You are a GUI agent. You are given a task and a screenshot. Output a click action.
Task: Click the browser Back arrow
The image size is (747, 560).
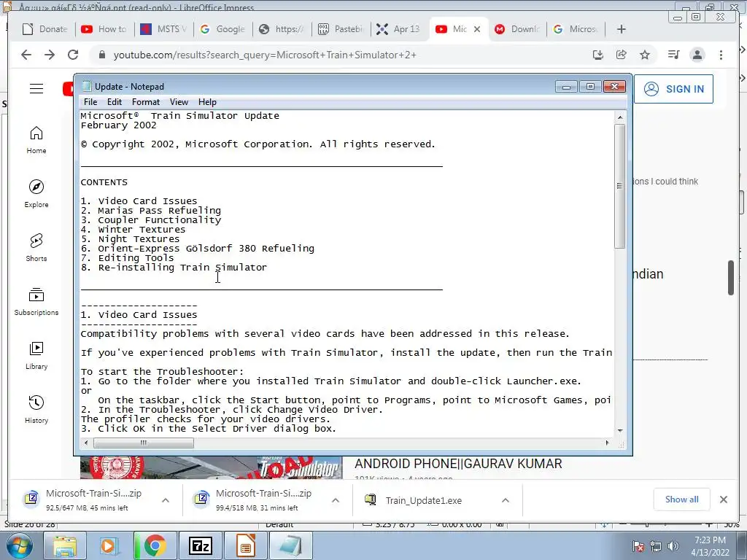(x=26, y=55)
